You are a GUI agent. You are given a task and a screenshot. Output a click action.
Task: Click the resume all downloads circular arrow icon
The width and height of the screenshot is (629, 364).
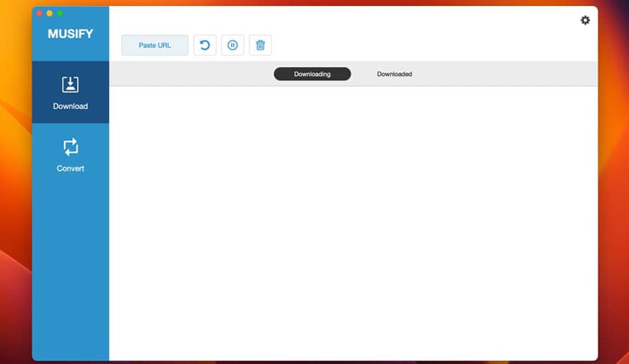coord(205,45)
